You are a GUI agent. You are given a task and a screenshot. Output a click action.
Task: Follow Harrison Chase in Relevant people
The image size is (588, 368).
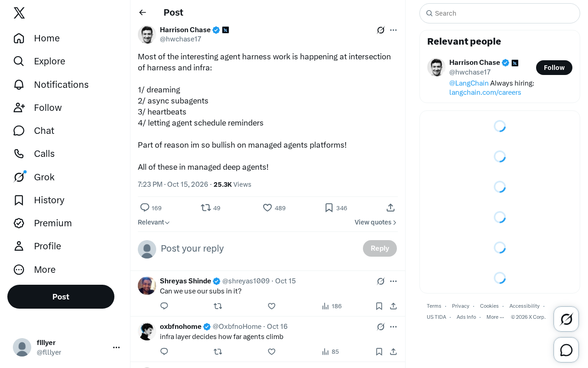click(x=554, y=68)
